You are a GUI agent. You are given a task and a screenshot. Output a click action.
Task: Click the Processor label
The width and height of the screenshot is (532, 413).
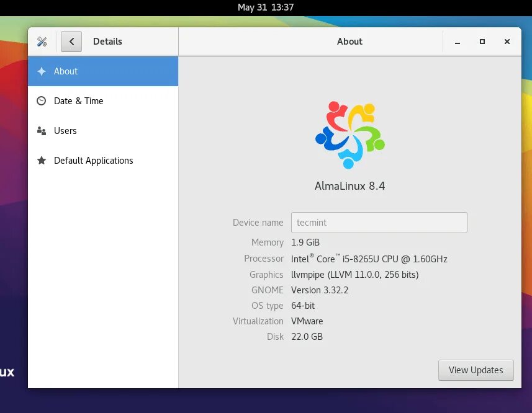pos(264,259)
